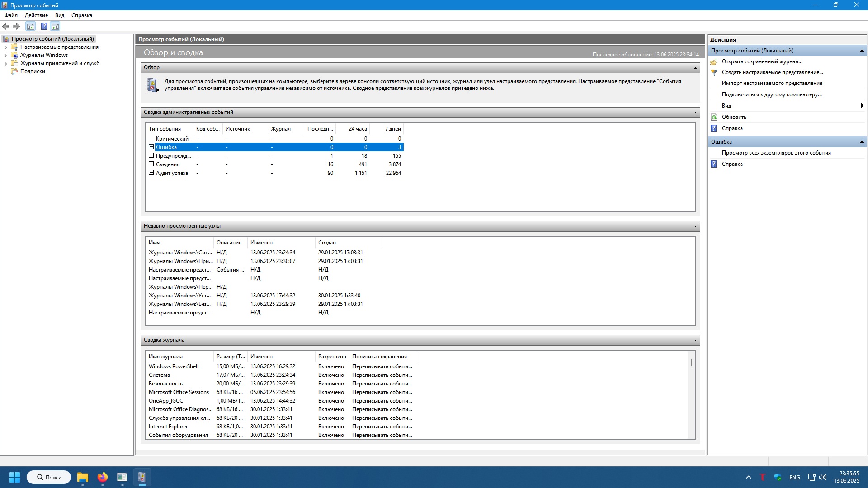
Task: Click the Forward arrow toolbar icon
Action: tap(16, 26)
